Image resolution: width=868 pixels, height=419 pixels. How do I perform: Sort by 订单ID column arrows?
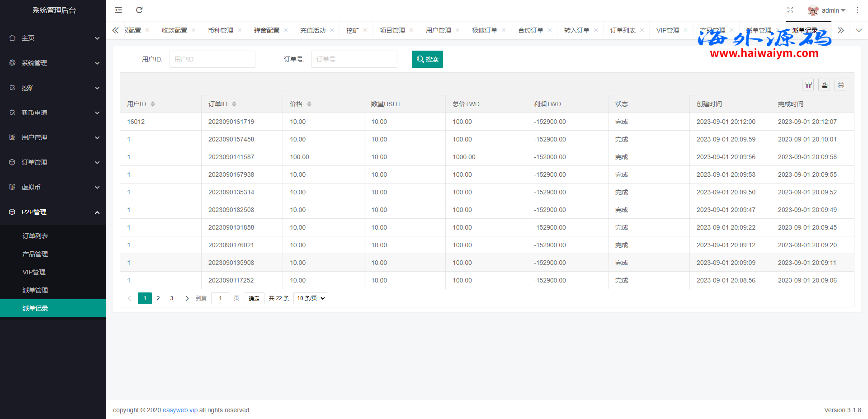[x=234, y=104]
